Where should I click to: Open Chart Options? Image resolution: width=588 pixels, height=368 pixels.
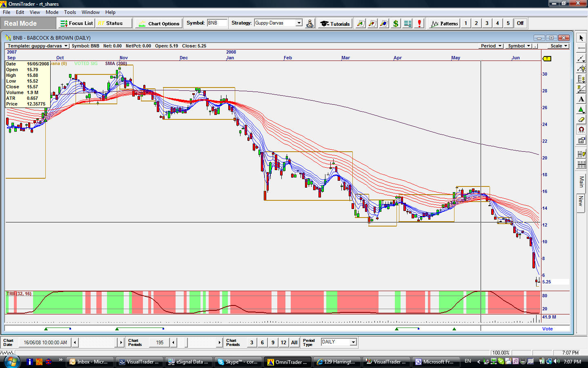coord(159,23)
